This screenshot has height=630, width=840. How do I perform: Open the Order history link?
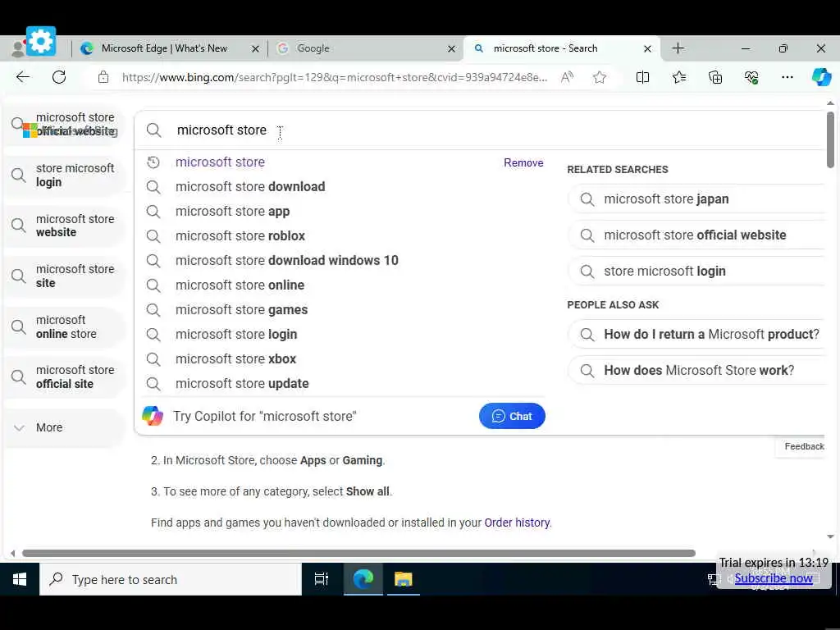pyautogui.click(x=517, y=523)
